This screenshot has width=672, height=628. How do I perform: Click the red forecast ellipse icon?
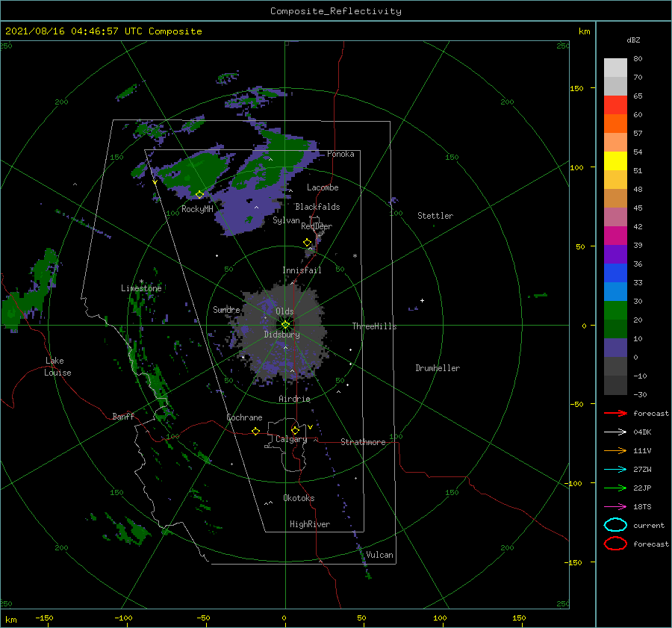point(615,544)
